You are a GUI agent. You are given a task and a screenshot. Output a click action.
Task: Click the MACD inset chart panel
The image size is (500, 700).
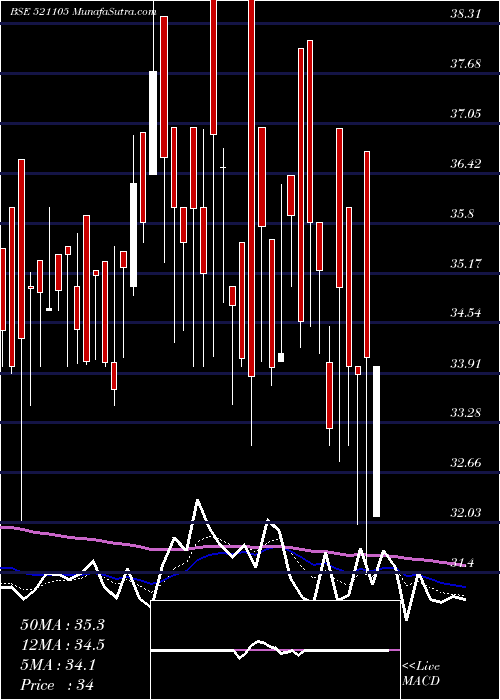pyautogui.click(x=275, y=650)
